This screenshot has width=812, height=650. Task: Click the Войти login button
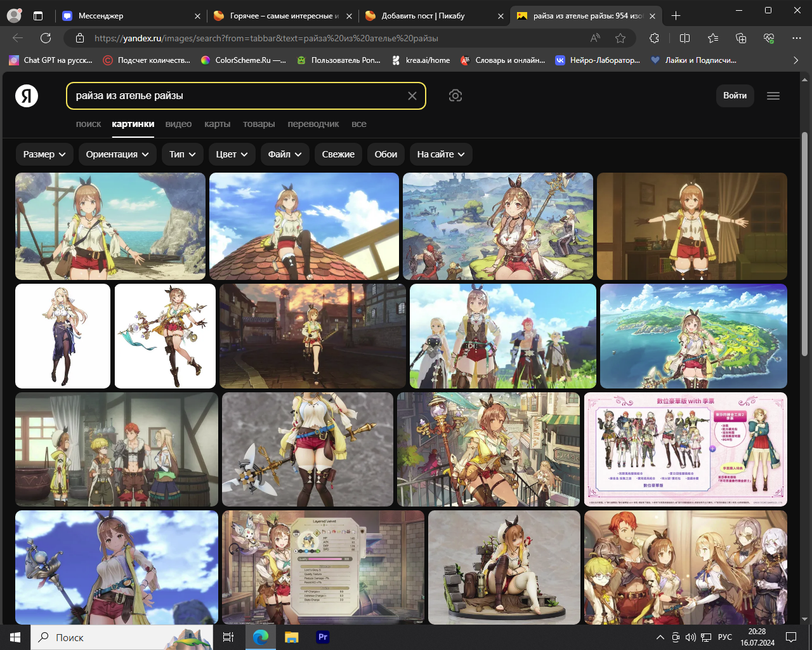click(x=735, y=96)
